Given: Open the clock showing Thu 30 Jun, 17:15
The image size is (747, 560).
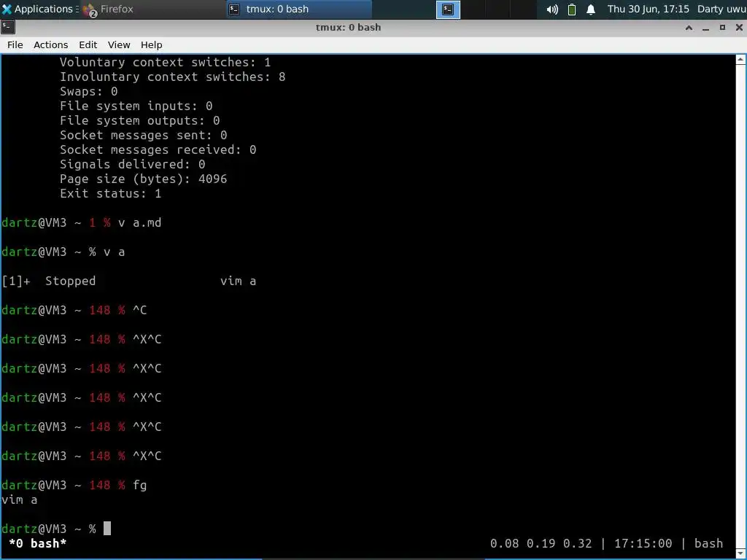Looking at the screenshot, I should (x=648, y=9).
